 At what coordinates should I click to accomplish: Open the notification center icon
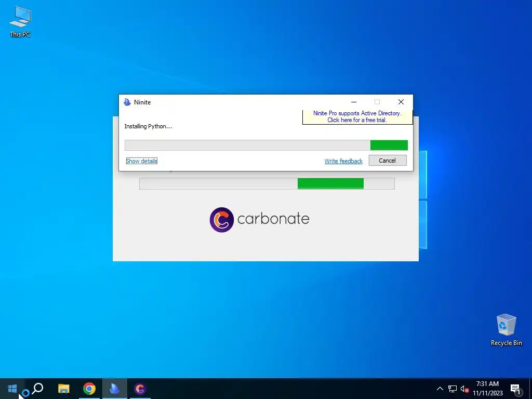[x=516, y=389]
